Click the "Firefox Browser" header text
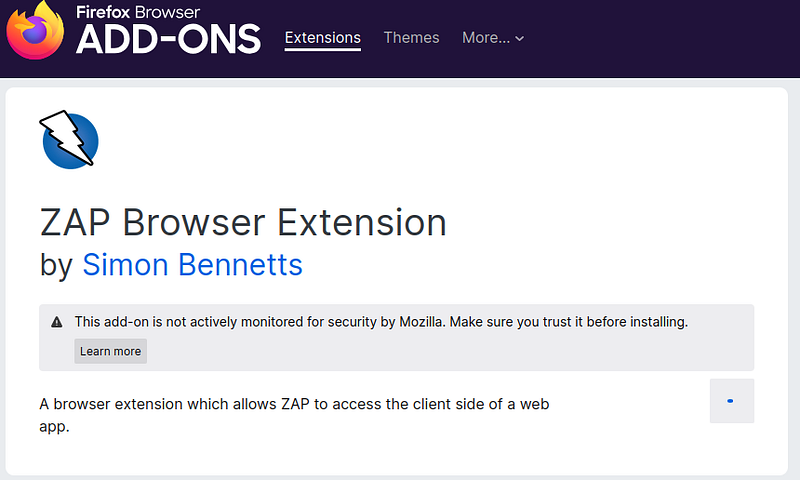 (138, 12)
